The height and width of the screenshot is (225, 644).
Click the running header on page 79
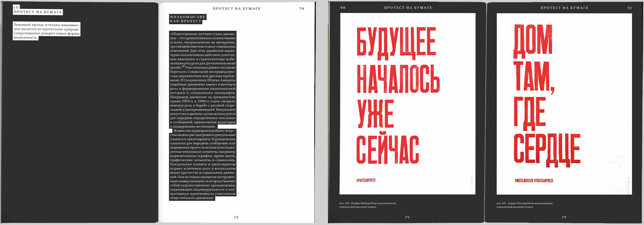click(x=236, y=8)
